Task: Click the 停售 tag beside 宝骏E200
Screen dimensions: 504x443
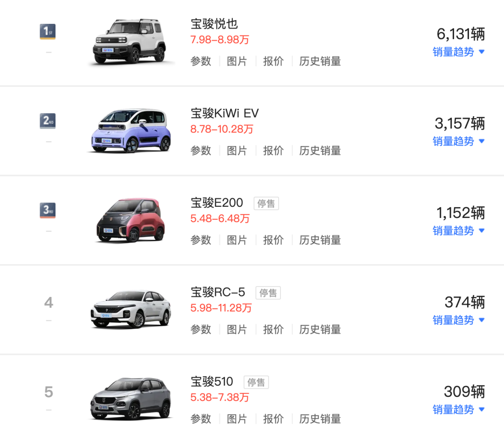Action: coord(266,204)
